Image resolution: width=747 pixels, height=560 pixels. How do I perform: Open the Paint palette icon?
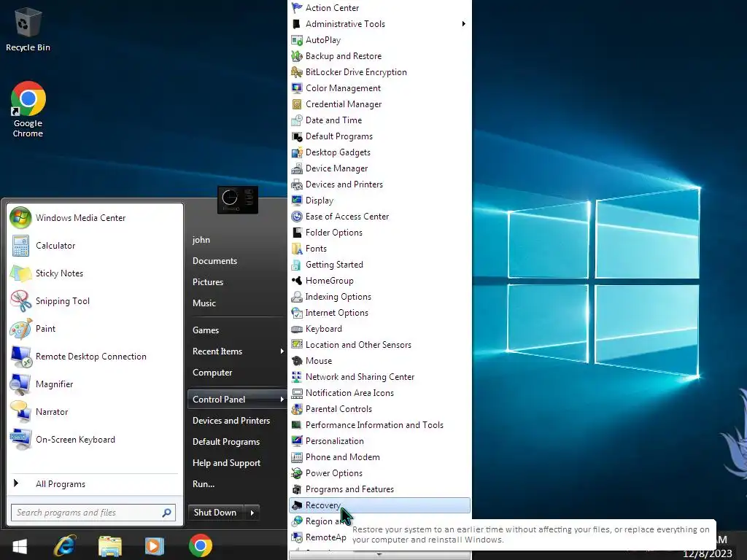pyautogui.click(x=20, y=329)
